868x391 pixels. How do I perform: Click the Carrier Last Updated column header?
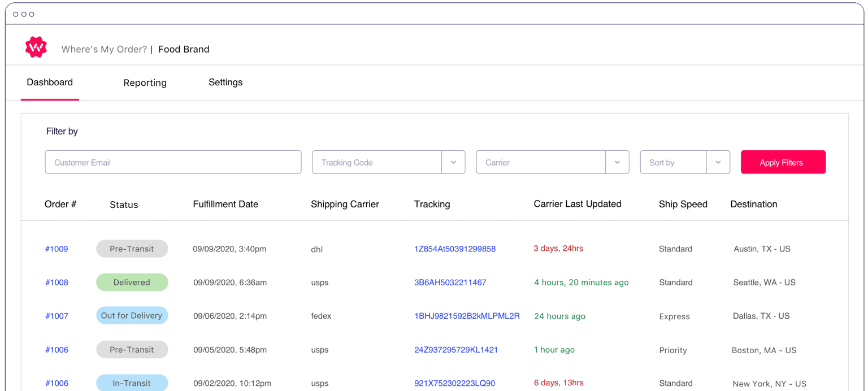(x=577, y=205)
